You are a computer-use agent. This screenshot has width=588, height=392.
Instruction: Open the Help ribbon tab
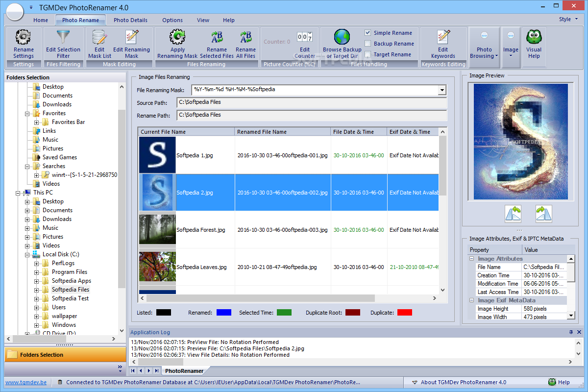(x=229, y=20)
